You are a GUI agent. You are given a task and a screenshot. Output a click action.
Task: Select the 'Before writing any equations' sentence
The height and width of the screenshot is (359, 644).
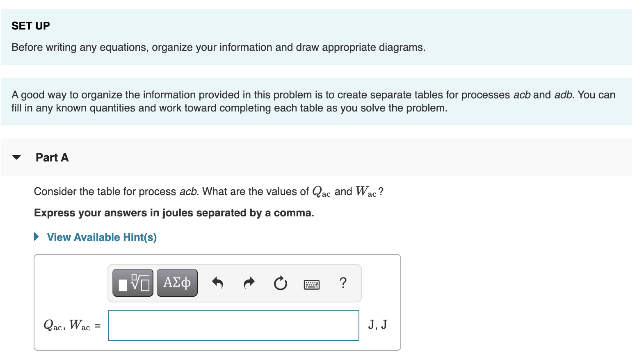218,48
